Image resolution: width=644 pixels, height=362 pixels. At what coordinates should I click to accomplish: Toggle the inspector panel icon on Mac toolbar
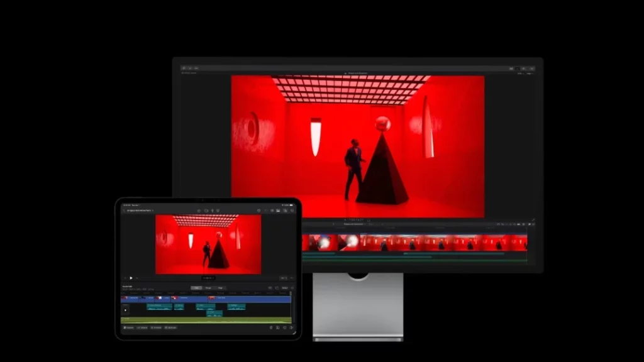524,69
